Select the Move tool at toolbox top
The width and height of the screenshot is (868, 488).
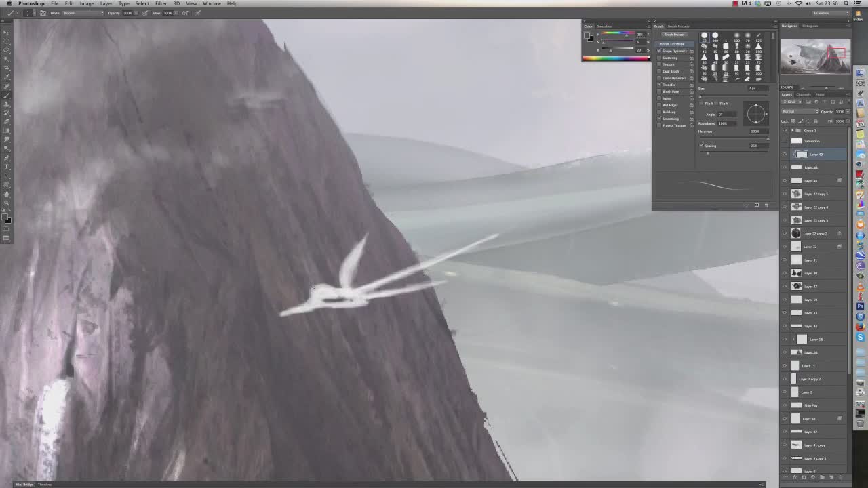pyautogui.click(x=7, y=32)
